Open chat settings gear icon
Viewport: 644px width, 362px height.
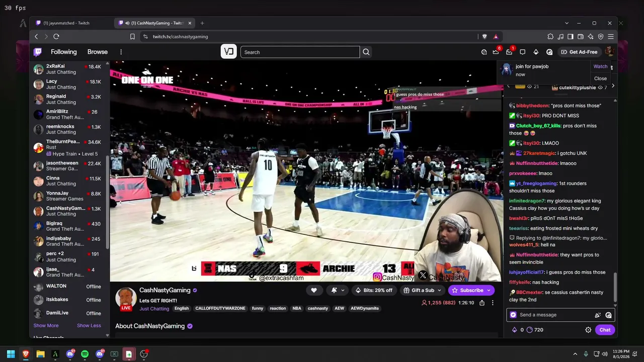[x=588, y=330]
